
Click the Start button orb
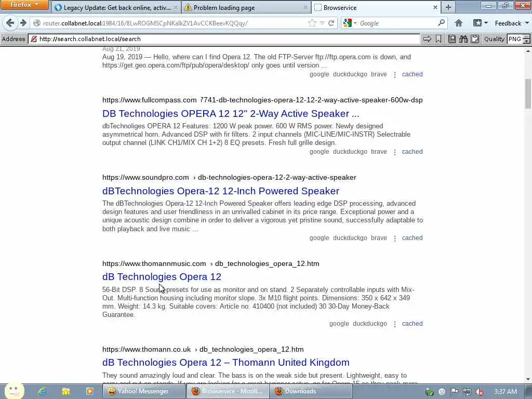(x=14, y=391)
